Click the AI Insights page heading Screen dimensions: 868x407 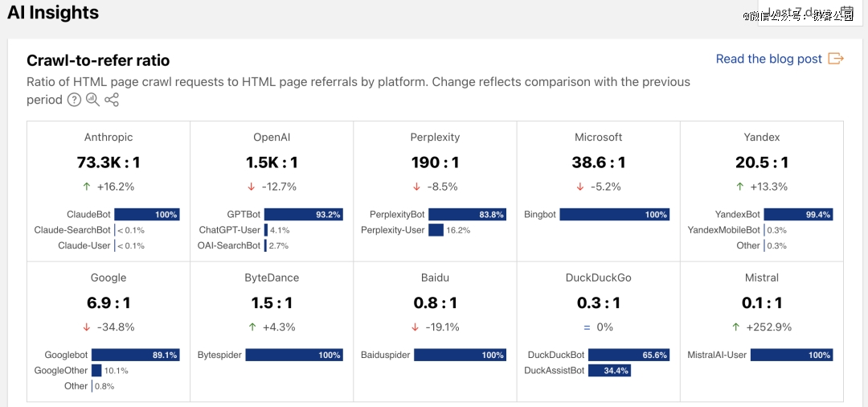coord(53,13)
